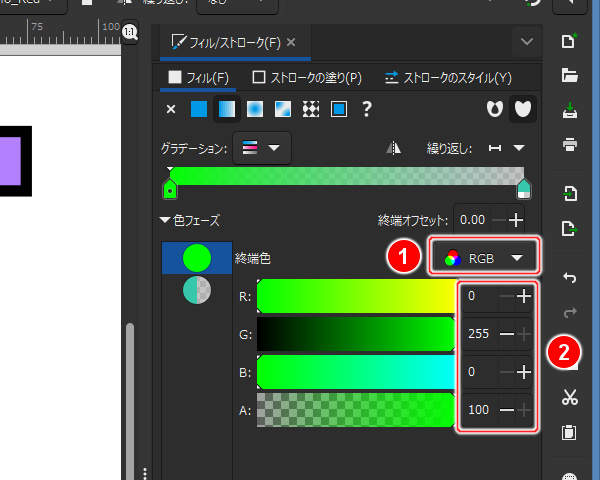Click the unset paint question mark icon
The height and width of the screenshot is (480, 600).
point(367,109)
